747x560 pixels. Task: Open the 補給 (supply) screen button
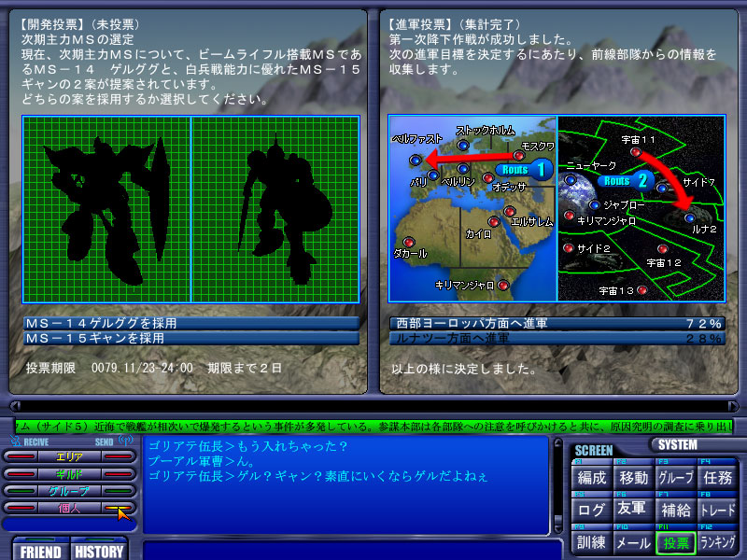pyautogui.click(x=675, y=510)
